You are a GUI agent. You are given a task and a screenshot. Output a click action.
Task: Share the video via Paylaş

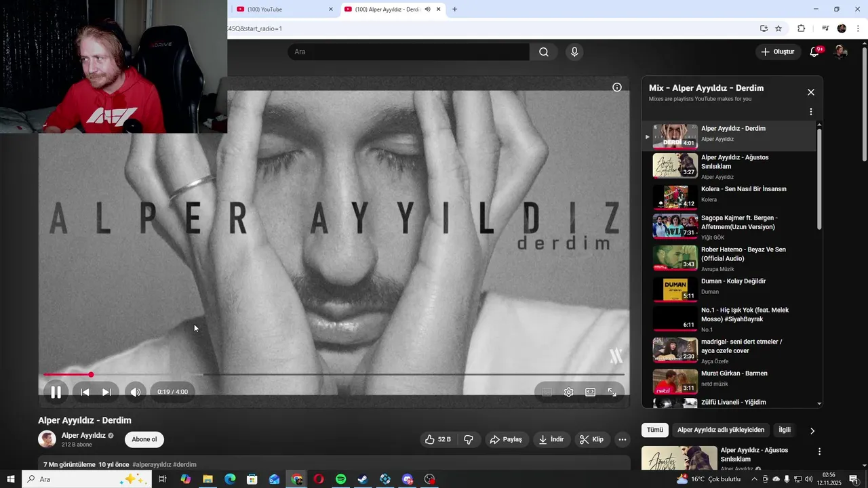click(506, 439)
